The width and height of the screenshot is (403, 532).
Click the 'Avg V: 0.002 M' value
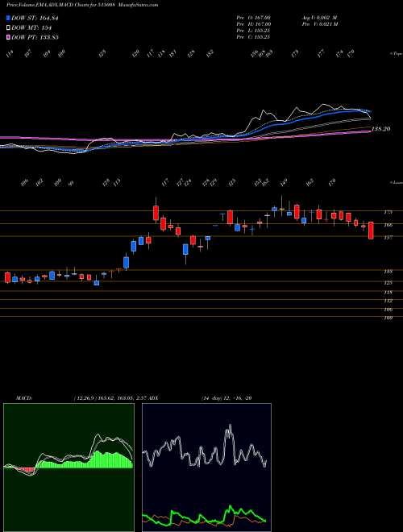319,18
